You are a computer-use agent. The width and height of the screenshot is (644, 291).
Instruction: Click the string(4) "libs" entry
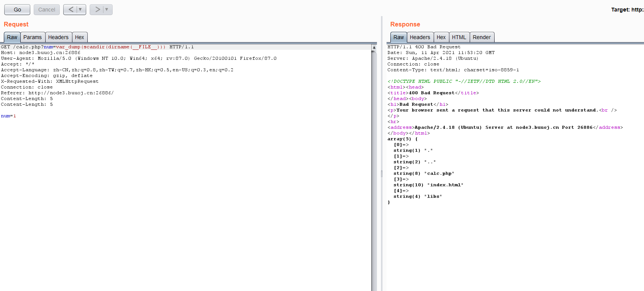[x=418, y=196]
